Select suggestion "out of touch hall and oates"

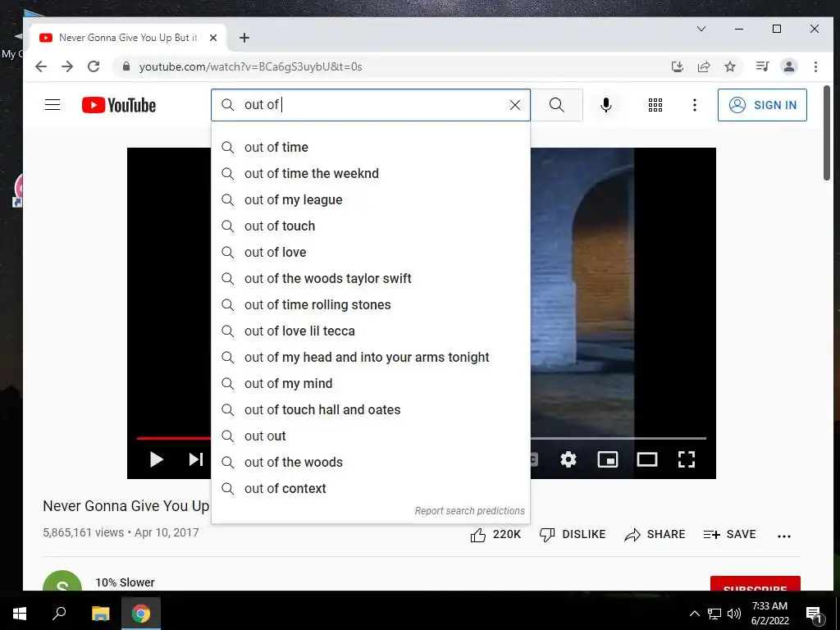(x=371, y=410)
